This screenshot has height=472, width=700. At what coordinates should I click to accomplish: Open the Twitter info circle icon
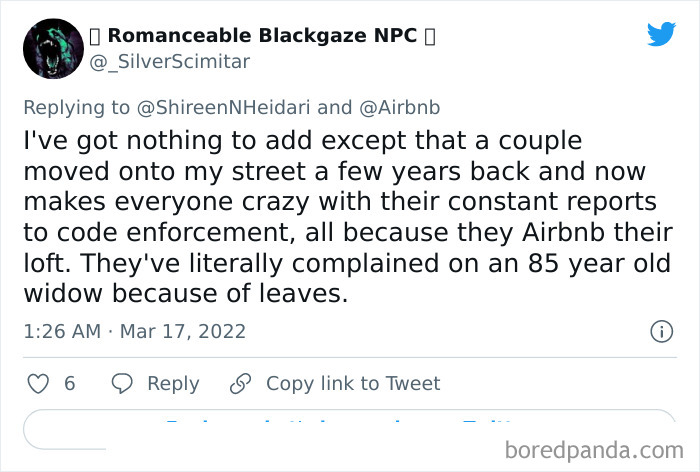(x=660, y=331)
